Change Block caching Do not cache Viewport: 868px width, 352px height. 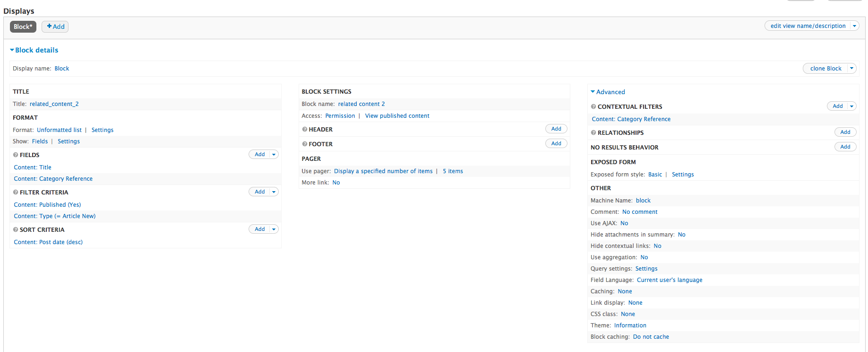651,337
